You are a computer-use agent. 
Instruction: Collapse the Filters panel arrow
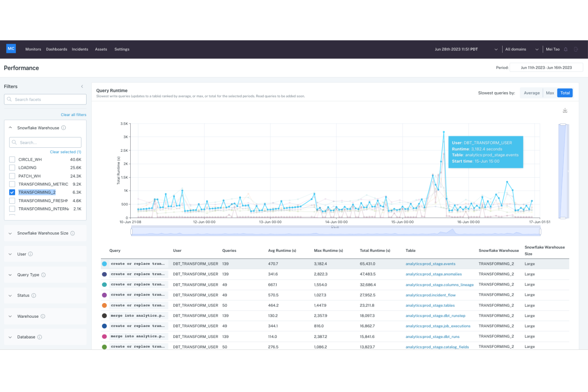82,87
